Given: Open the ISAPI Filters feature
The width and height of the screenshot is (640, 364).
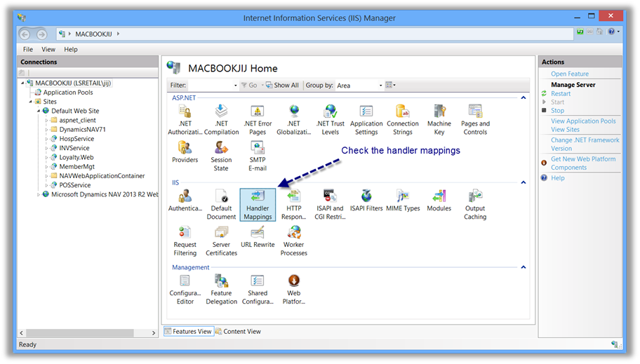Looking at the screenshot, I should point(366,201).
